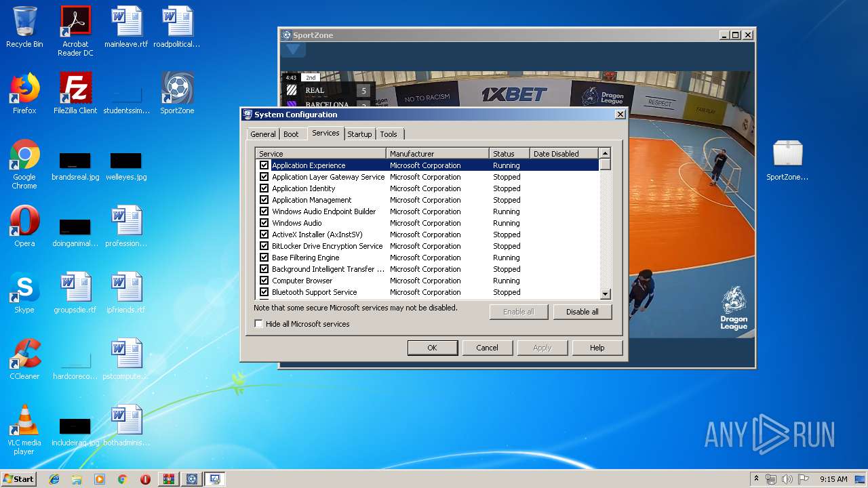Launch Acrobat Reader DC from desktop

tap(75, 30)
